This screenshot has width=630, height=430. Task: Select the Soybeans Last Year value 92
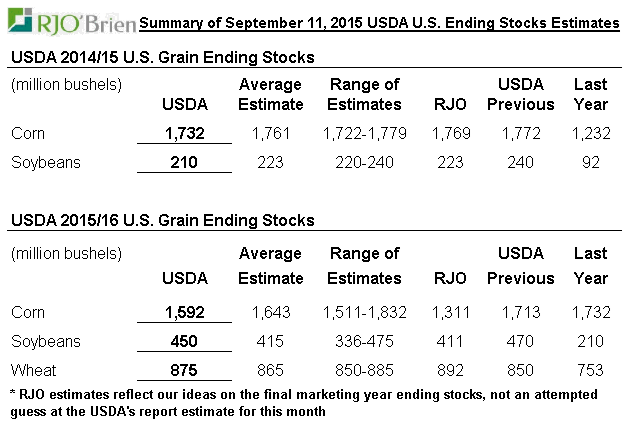pos(590,162)
